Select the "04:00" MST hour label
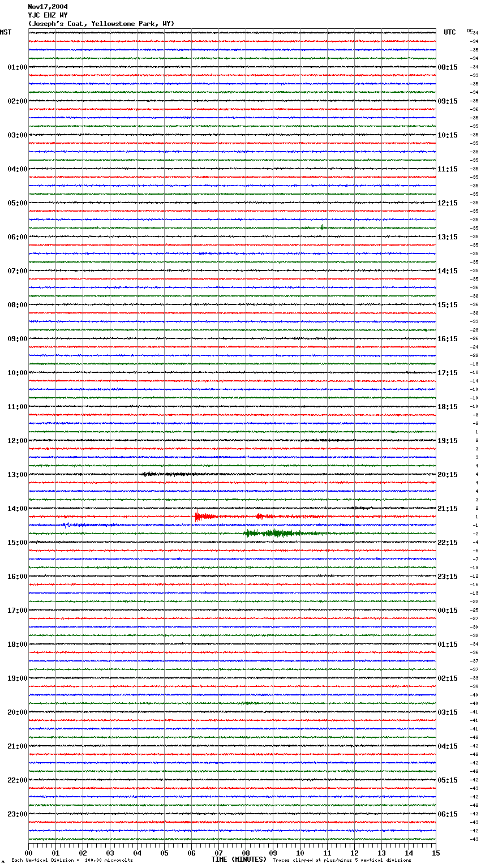The width and height of the screenshot is (481, 868). (18, 169)
